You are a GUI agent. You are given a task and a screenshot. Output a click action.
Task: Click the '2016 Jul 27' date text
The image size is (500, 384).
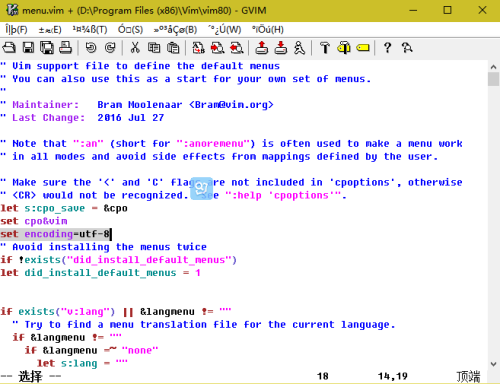coord(131,118)
